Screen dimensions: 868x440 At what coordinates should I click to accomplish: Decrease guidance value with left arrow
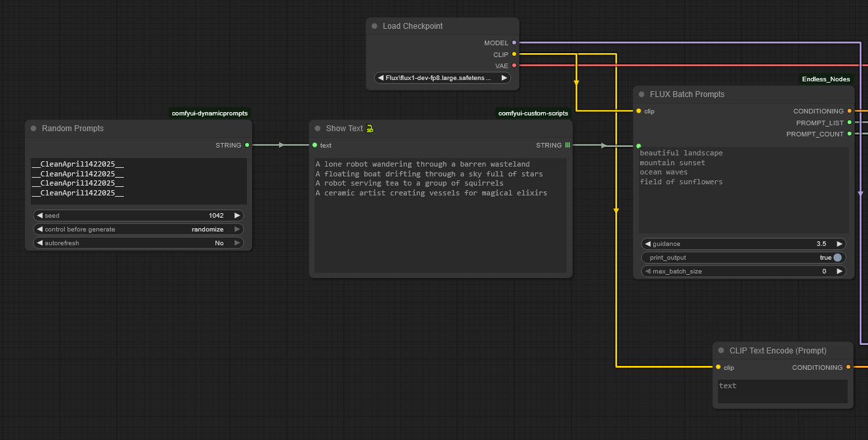(x=648, y=244)
